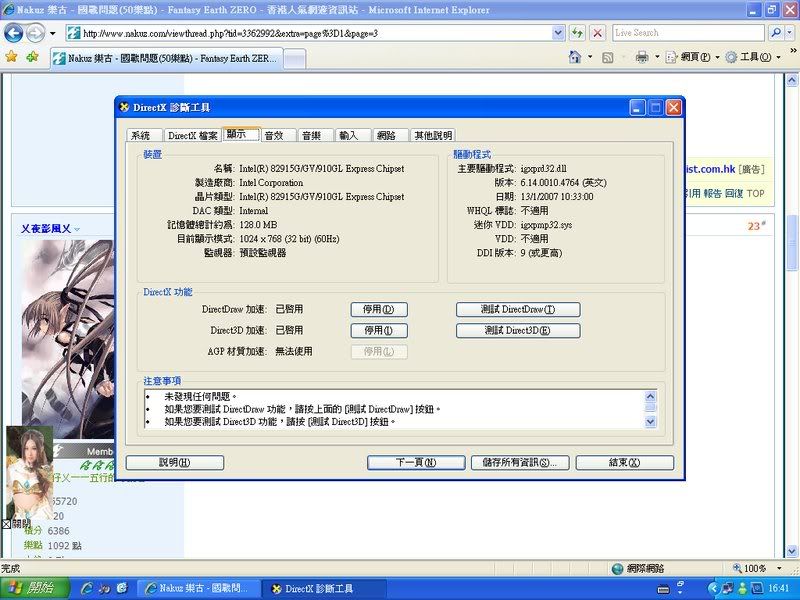
Task: Click the system tray clock 16:41
Action: 779,588
